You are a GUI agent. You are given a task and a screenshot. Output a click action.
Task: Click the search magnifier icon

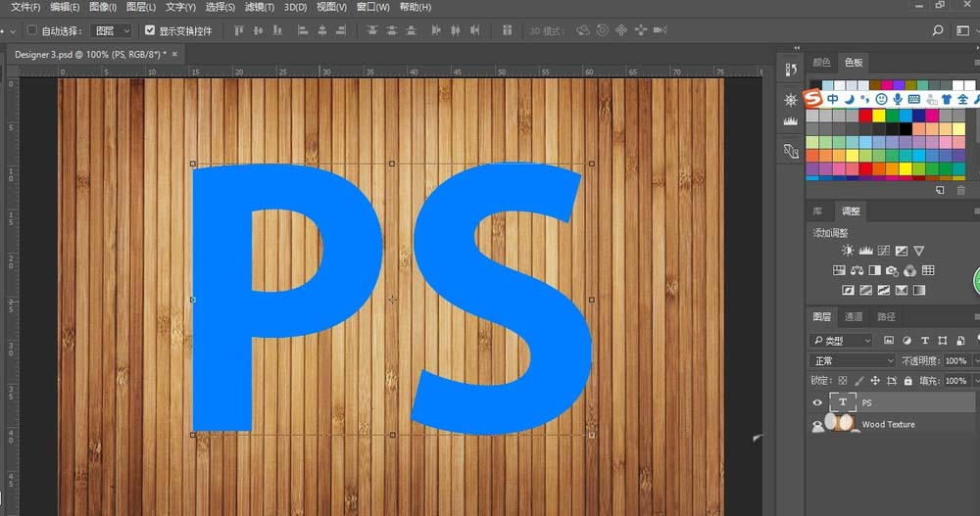pyautogui.click(x=938, y=30)
